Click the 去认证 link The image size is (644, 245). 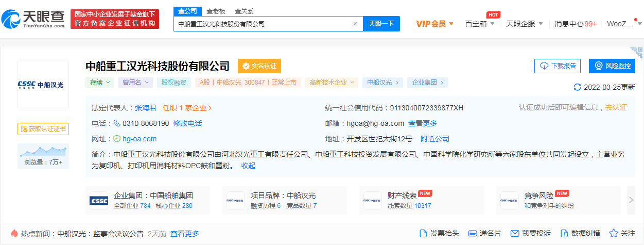(616, 107)
